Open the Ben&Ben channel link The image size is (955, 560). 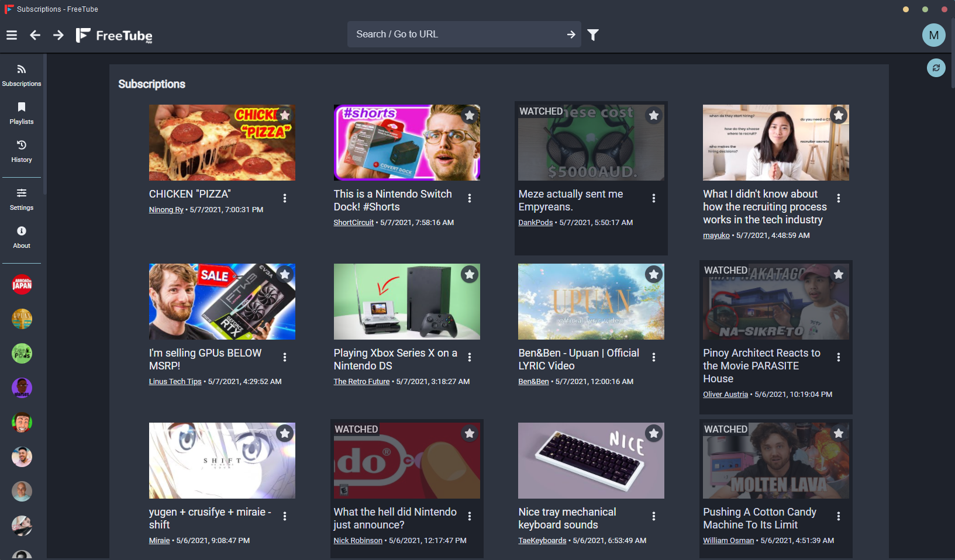click(534, 382)
